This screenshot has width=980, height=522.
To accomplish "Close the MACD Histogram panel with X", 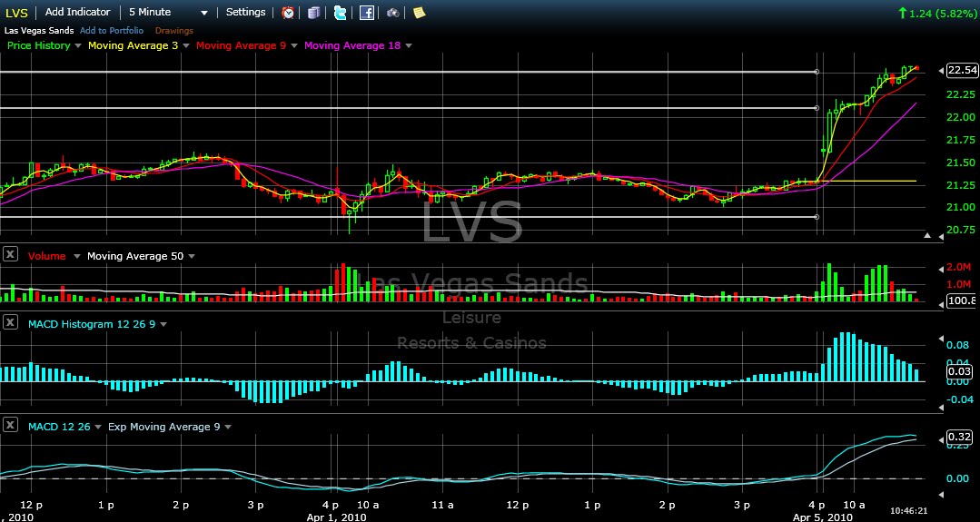I will coord(10,323).
